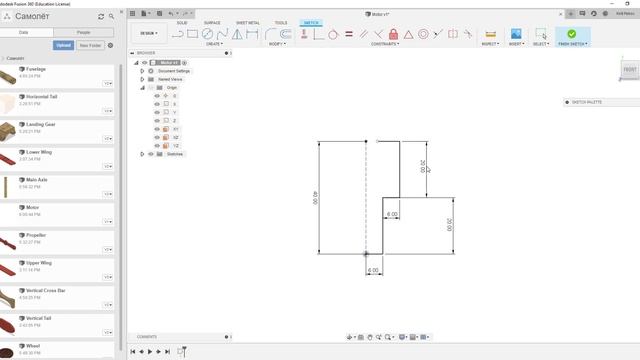Switch to the Tools tab
The width and height of the screenshot is (640, 360).
[281, 23]
